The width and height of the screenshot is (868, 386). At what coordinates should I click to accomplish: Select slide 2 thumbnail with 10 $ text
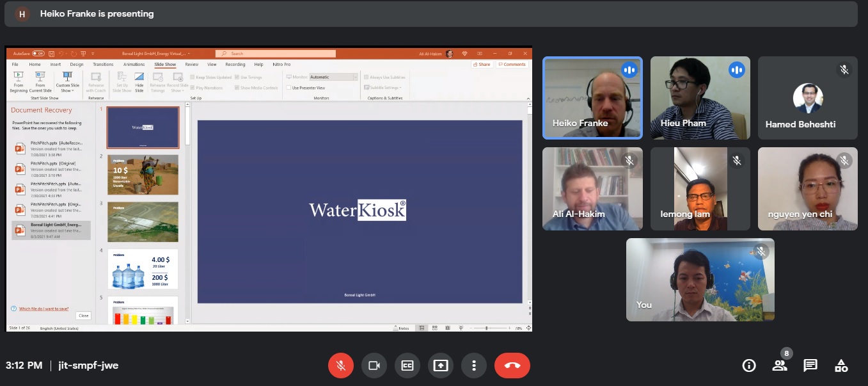tap(143, 175)
